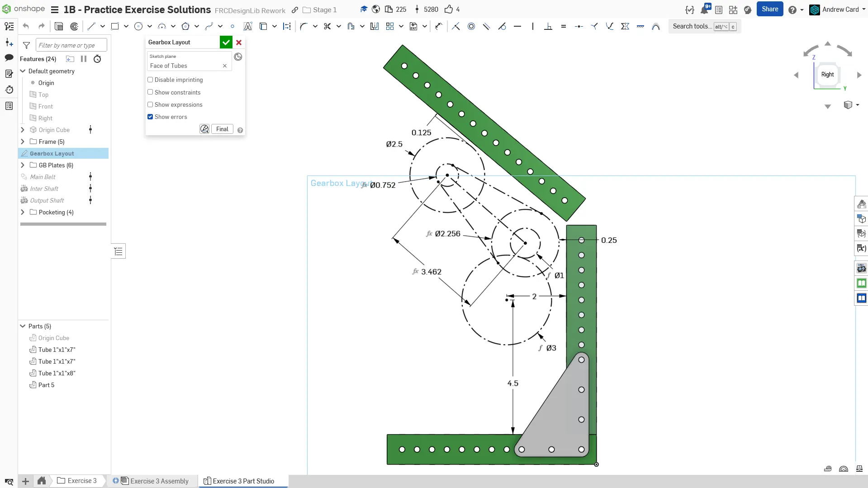Click the Mirror sketch tool
The width and height of the screenshot is (868, 488).
click(375, 26)
